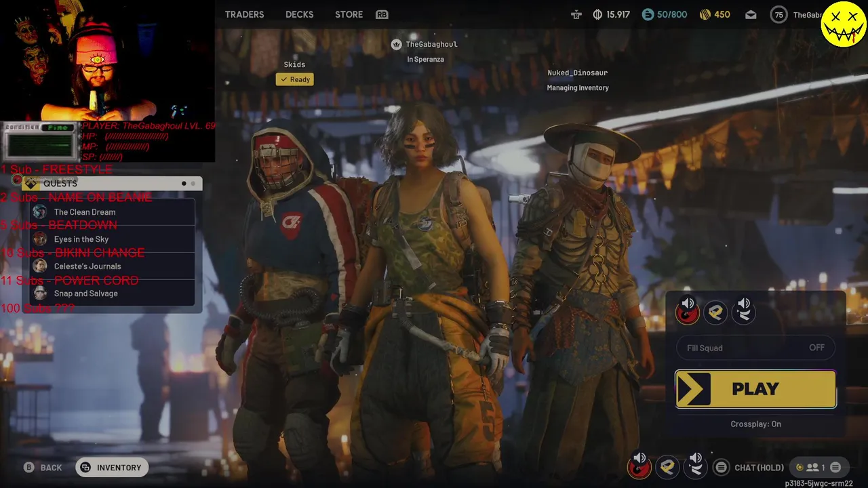
Task: Click the coin balance value 15,917
Action: click(x=618, y=14)
